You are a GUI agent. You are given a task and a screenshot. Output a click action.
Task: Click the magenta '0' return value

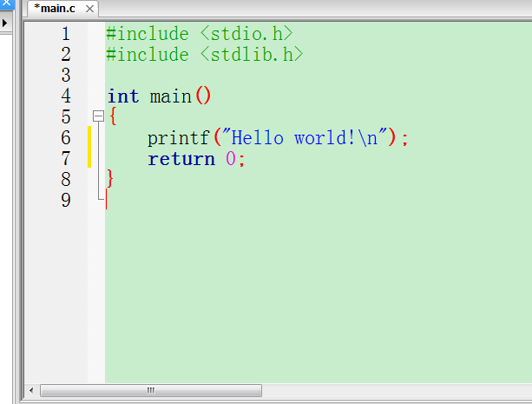[x=231, y=159]
